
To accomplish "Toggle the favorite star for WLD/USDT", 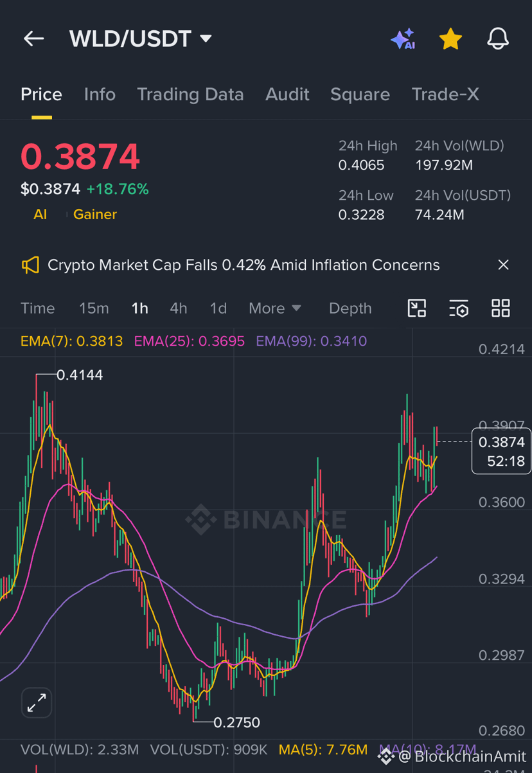I will pyautogui.click(x=450, y=39).
